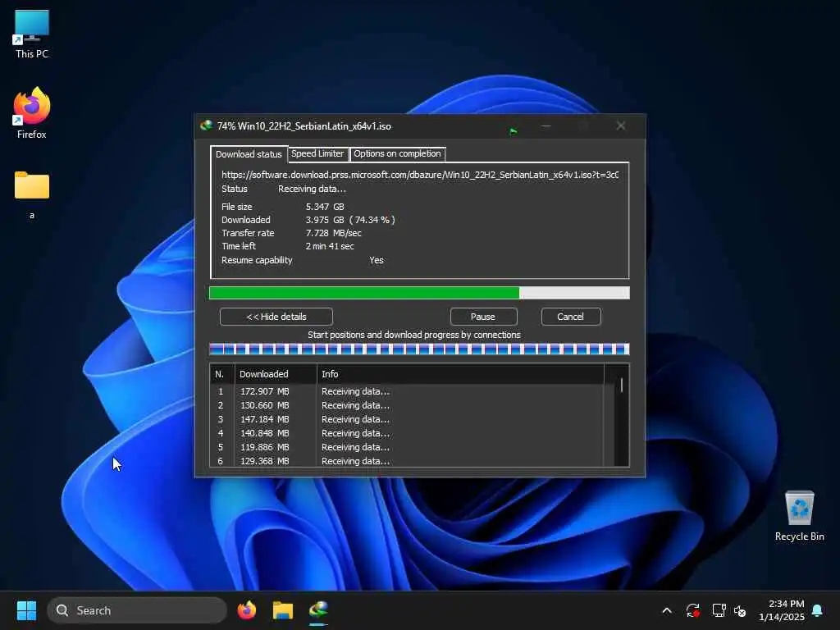This screenshot has height=630, width=840.
Task: Click the Transfer rate 7.728 MB/sec value
Action: click(x=333, y=233)
